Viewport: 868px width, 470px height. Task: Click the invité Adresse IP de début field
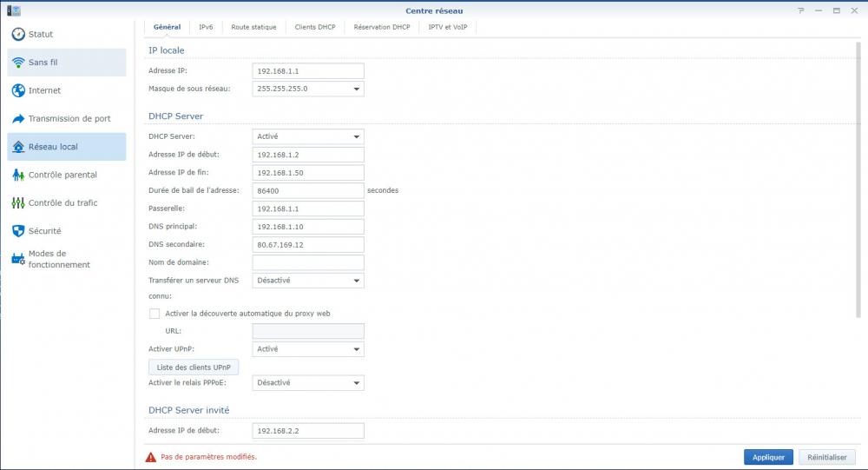pyautogui.click(x=308, y=431)
